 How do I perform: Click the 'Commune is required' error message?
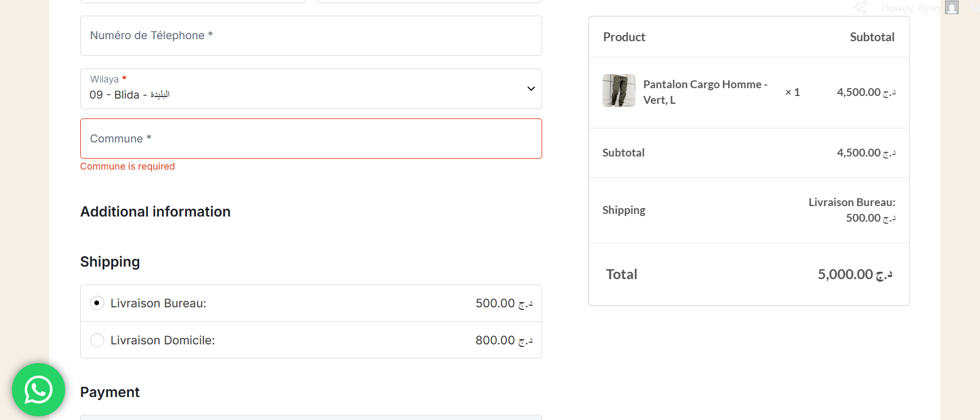[x=127, y=166]
